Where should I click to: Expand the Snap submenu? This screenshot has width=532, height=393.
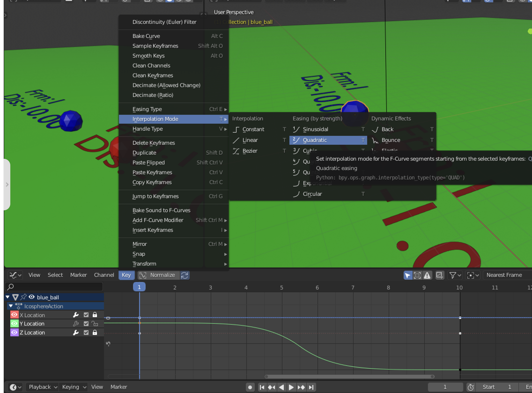pyautogui.click(x=174, y=254)
